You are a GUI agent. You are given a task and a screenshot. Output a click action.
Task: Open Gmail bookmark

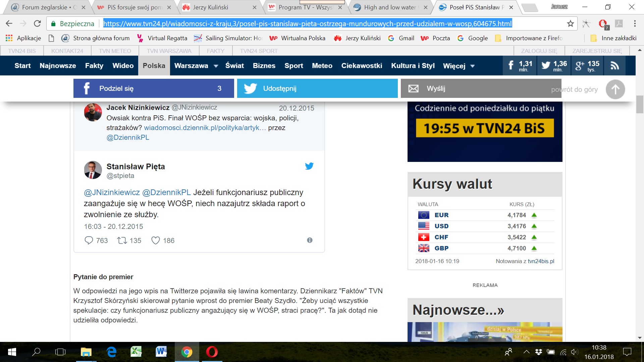click(x=401, y=38)
